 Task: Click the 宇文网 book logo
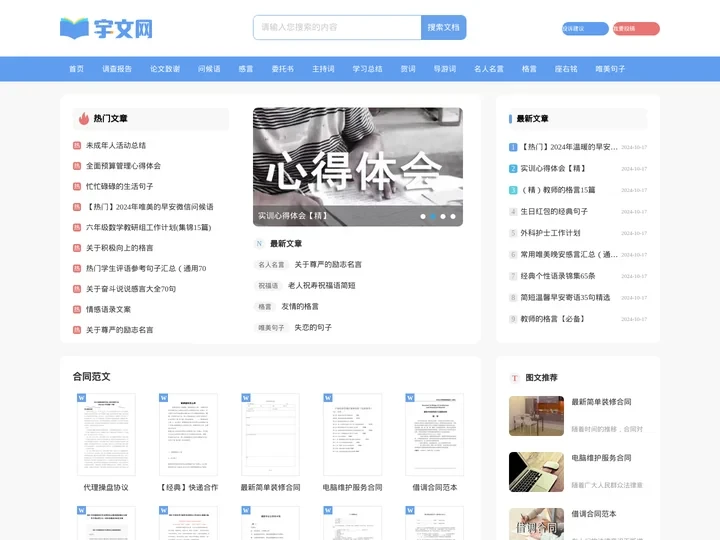point(106,28)
